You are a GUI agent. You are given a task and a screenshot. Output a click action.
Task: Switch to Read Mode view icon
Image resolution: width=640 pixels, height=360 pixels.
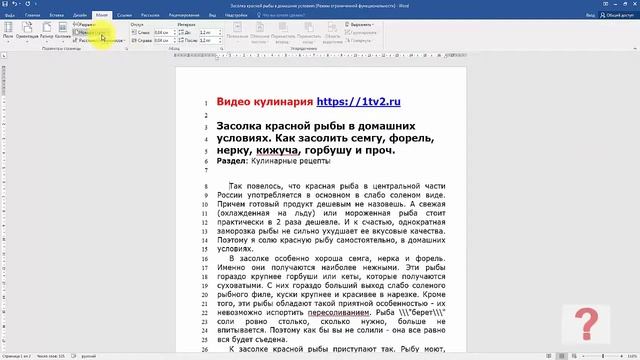(549, 356)
